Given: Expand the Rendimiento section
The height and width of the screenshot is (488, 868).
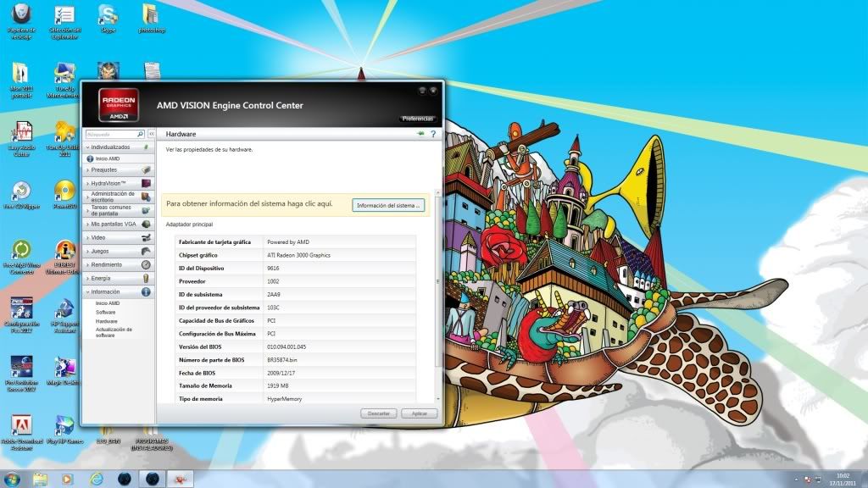Looking at the screenshot, I should [88, 264].
